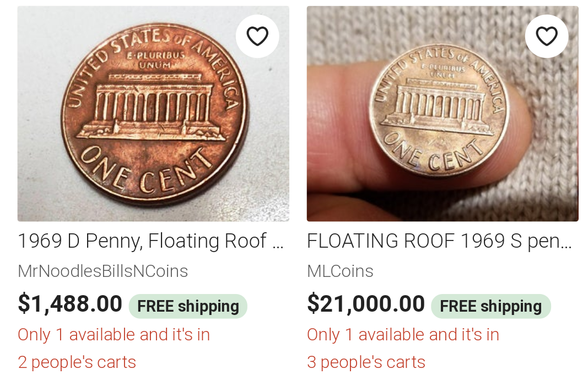Favorite the 1969 S penny listing heart

(546, 36)
